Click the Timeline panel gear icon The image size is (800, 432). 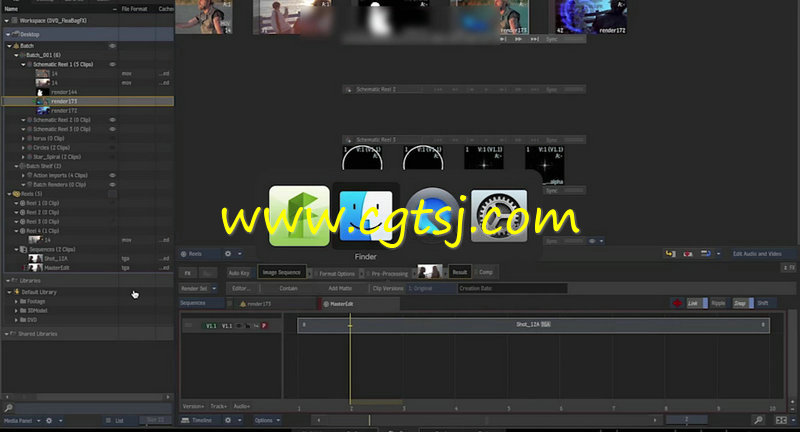(x=228, y=420)
